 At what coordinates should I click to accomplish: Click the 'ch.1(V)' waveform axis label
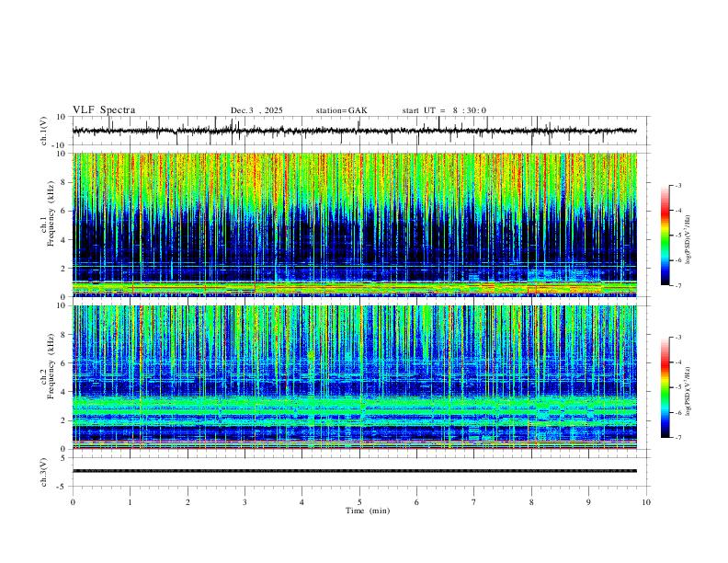point(44,131)
